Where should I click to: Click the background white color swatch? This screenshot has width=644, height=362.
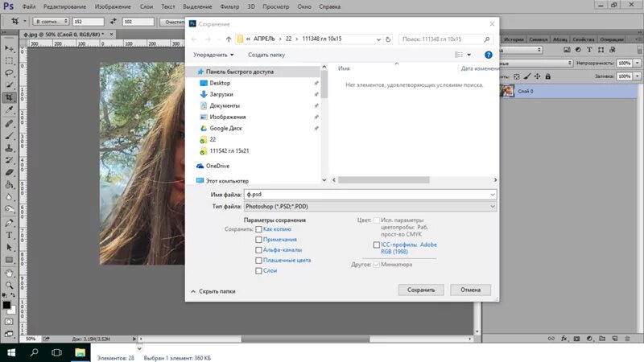pyautogui.click(x=12, y=311)
